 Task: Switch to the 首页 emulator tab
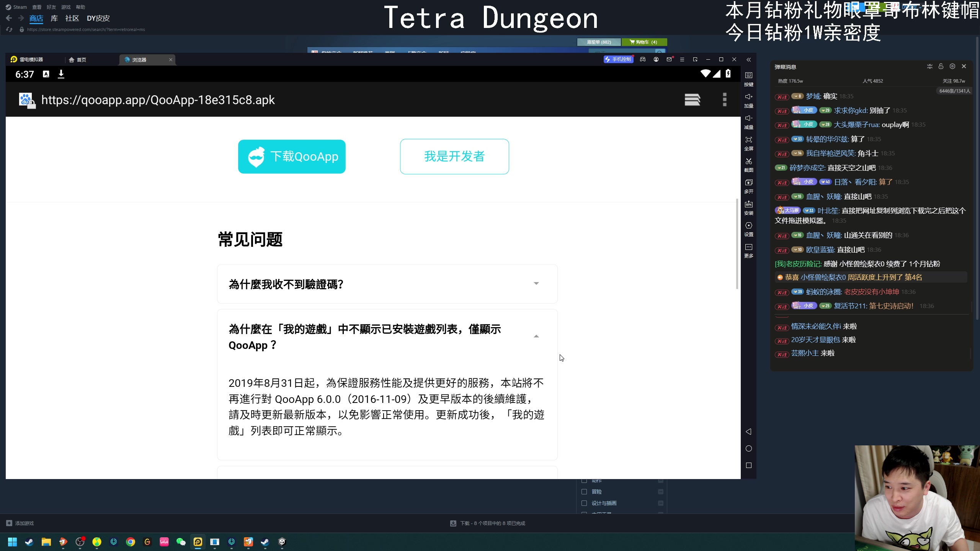coord(77,60)
